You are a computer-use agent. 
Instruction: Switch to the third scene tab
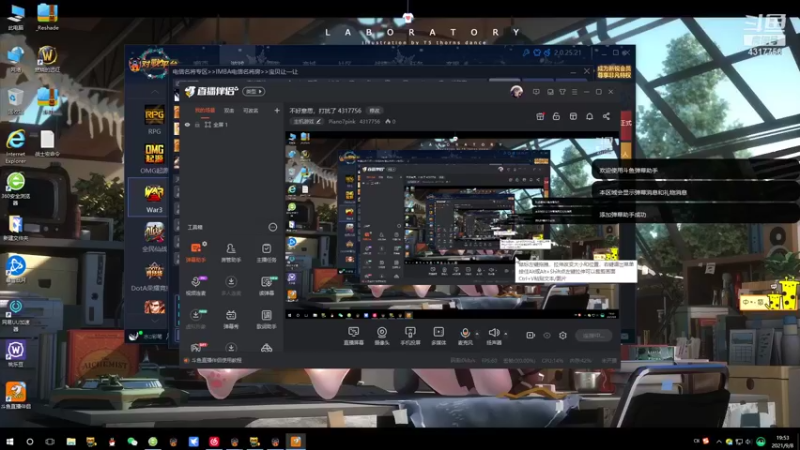click(x=251, y=111)
